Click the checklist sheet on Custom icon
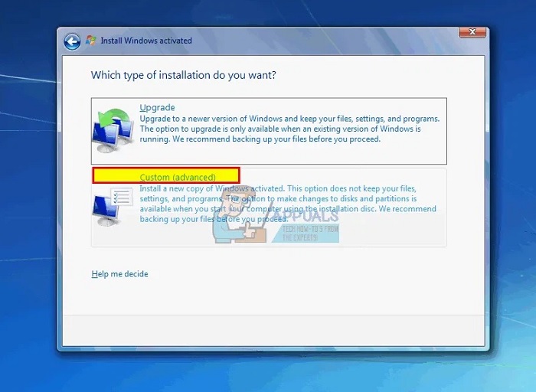This screenshot has height=392, width=536. pyautogui.click(x=121, y=198)
